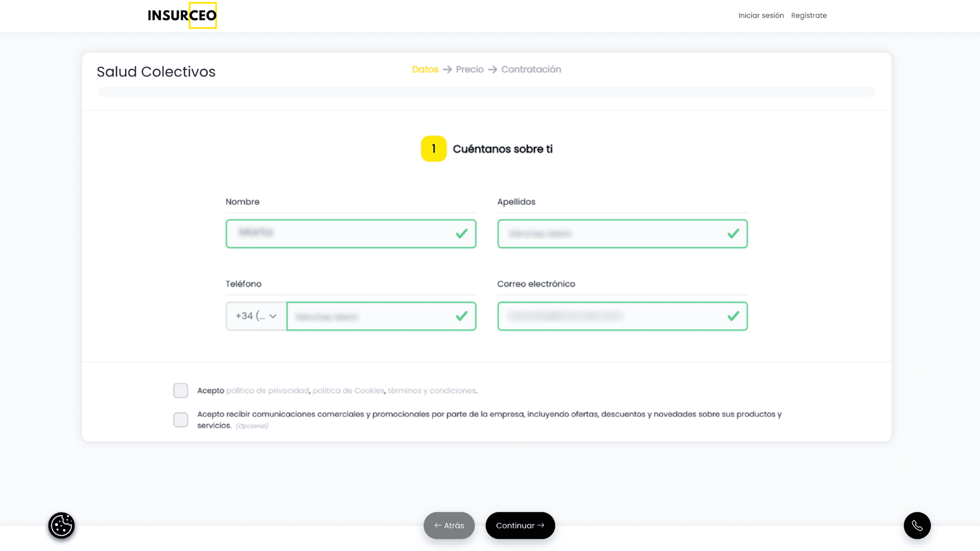Click the checkmark in the Teléfono field
980x551 pixels.
(x=461, y=316)
